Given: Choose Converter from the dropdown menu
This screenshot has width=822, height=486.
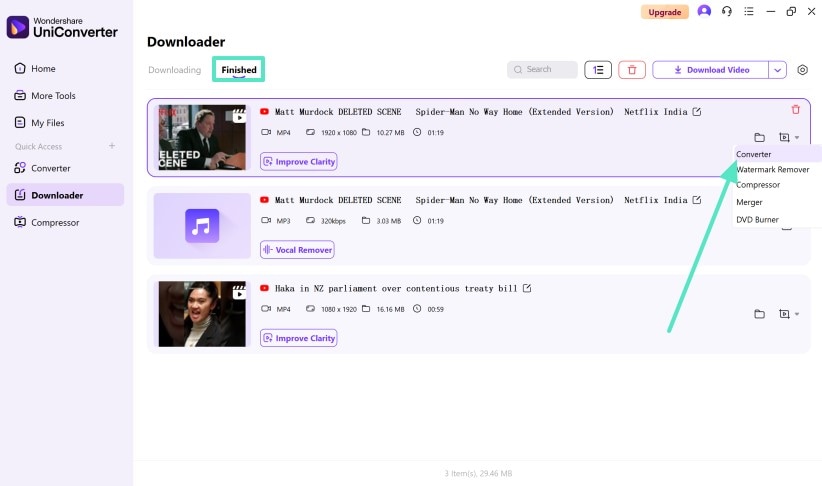Looking at the screenshot, I should click(x=777, y=154).
